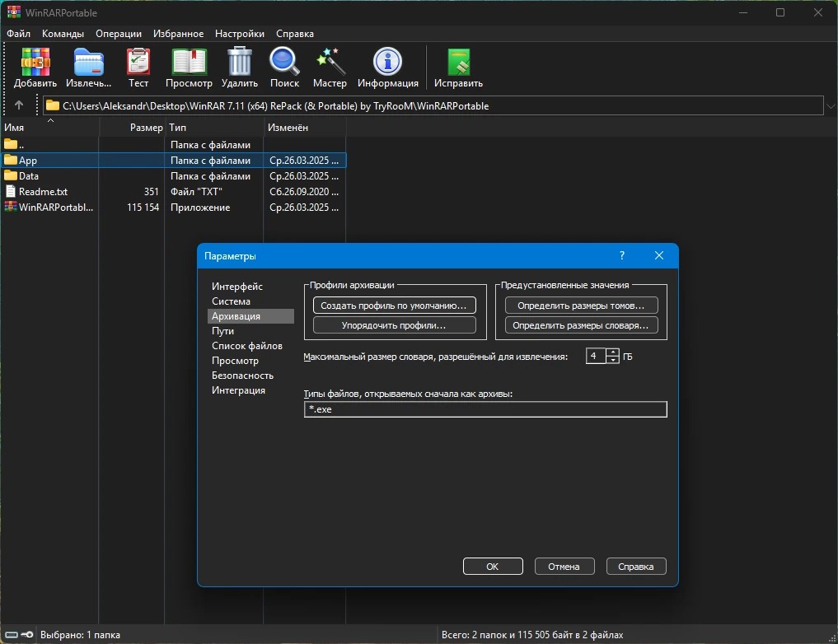Launch the Мастер wizard wand icon
Viewport: 838px width, 644px height.
(330, 62)
